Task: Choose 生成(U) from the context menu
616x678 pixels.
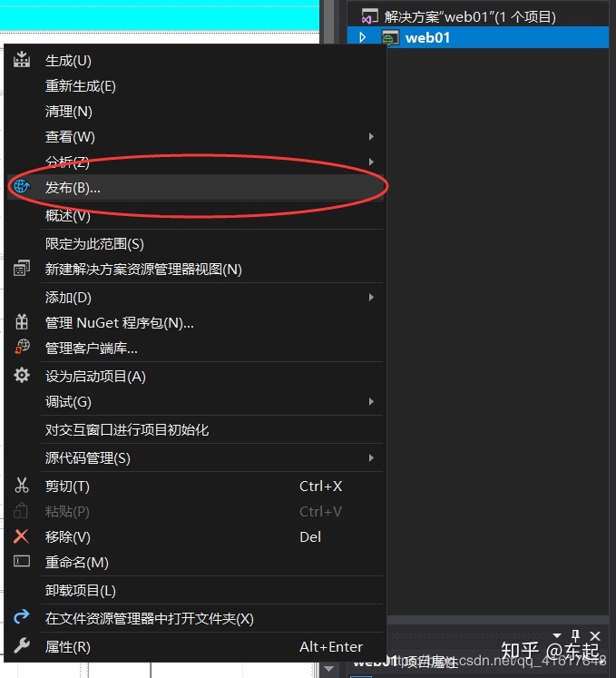Action: (x=194, y=61)
